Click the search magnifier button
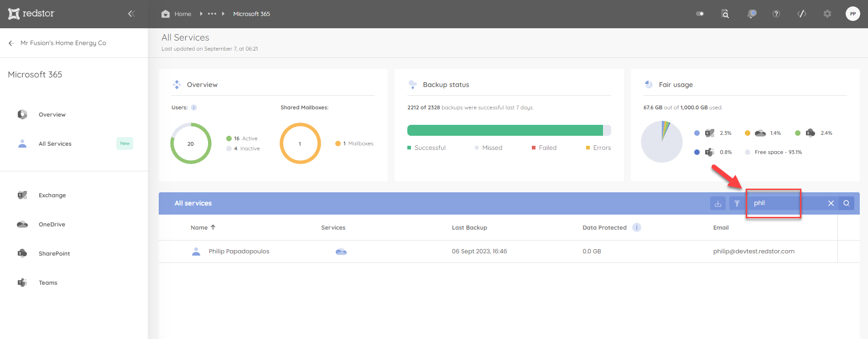 pos(847,203)
